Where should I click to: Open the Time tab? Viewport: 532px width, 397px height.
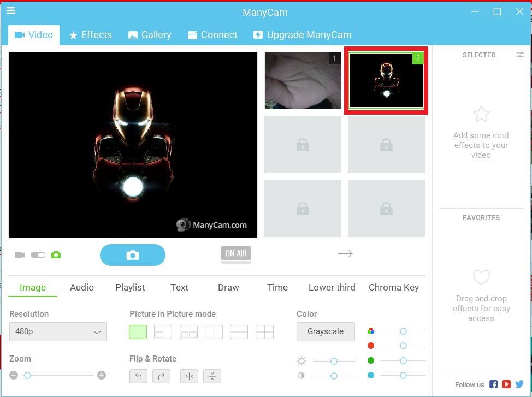point(277,287)
